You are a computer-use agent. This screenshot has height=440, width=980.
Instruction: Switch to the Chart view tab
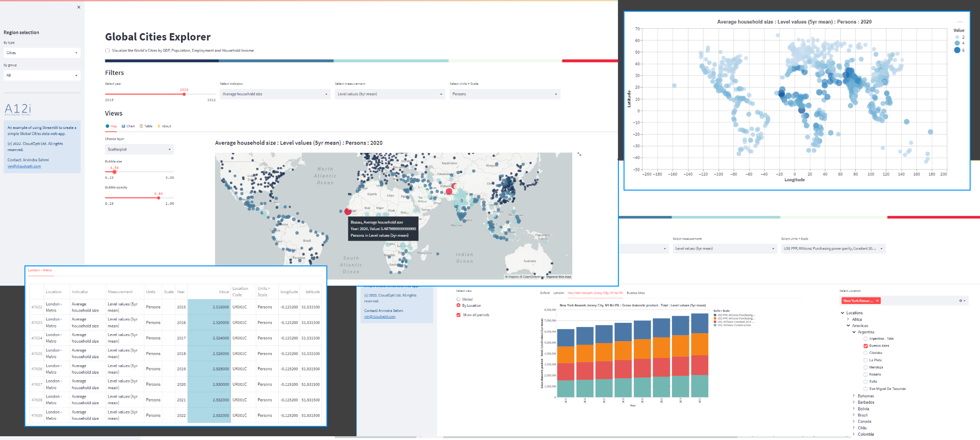(128, 126)
